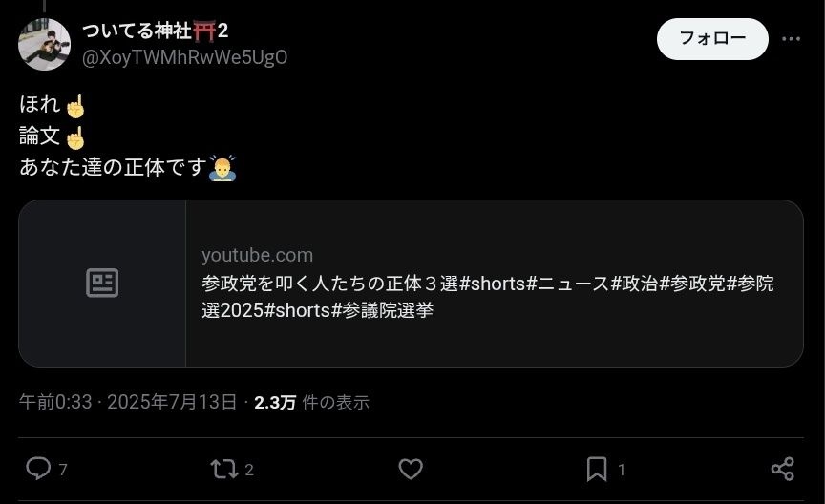Open the ついてる神社⛩2 display name
This screenshot has height=504, width=825.
[156, 31]
